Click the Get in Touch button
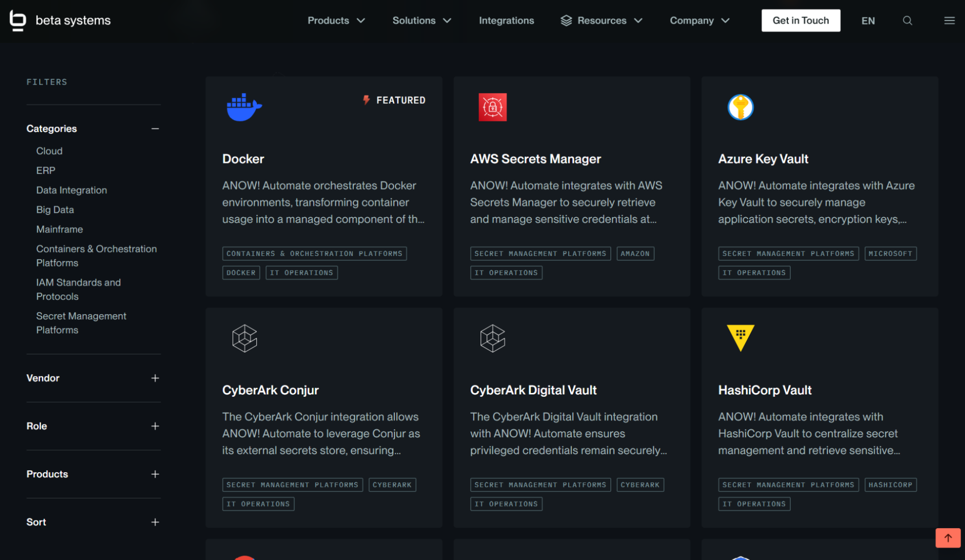The image size is (965, 560). tap(800, 20)
